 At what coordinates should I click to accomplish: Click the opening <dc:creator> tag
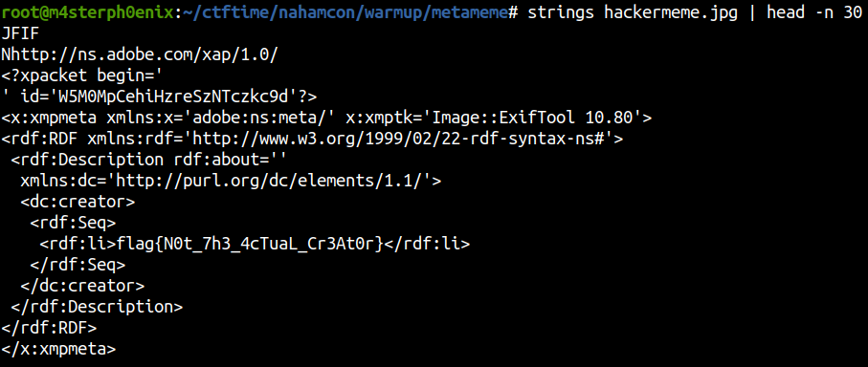[78, 202]
